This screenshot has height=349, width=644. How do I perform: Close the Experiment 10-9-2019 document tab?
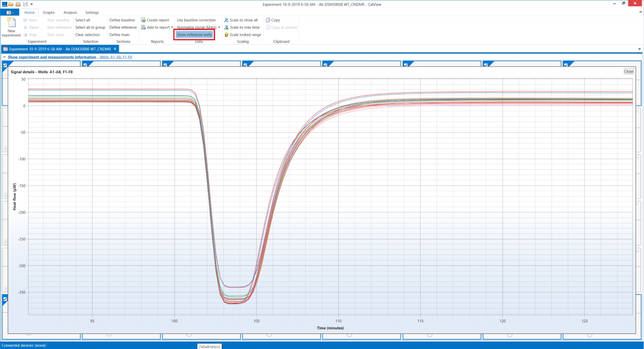115,49
